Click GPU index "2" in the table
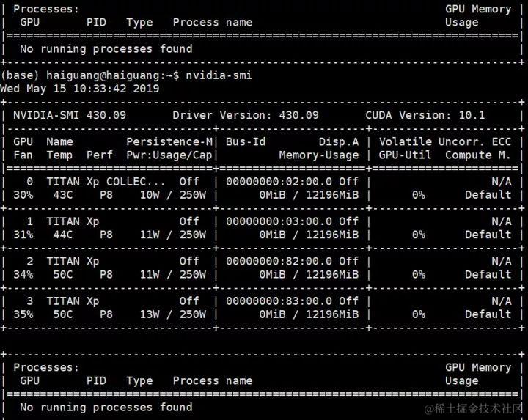Screen dimensions: 528x420 [x=30, y=261]
